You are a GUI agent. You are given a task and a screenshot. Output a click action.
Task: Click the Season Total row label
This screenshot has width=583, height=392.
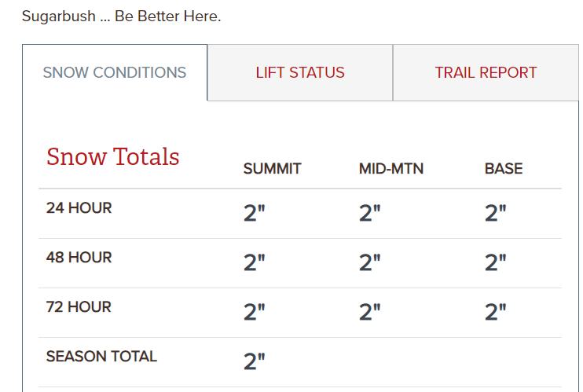pyautogui.click(x=101, y=357)
